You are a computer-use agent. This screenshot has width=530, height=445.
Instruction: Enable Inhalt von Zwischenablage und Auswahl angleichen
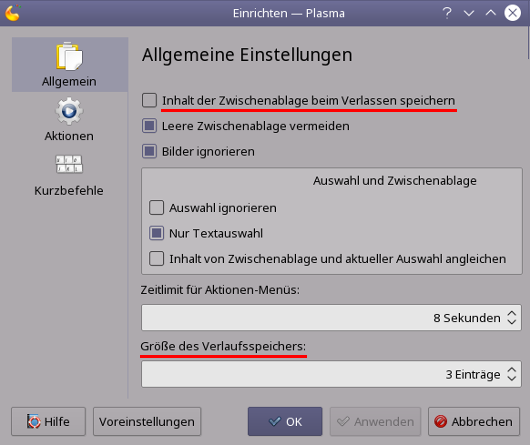click(156, 258)
